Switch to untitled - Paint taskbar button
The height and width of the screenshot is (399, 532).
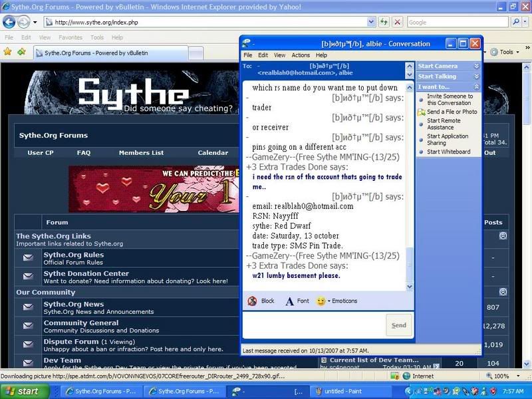[350, 391]
